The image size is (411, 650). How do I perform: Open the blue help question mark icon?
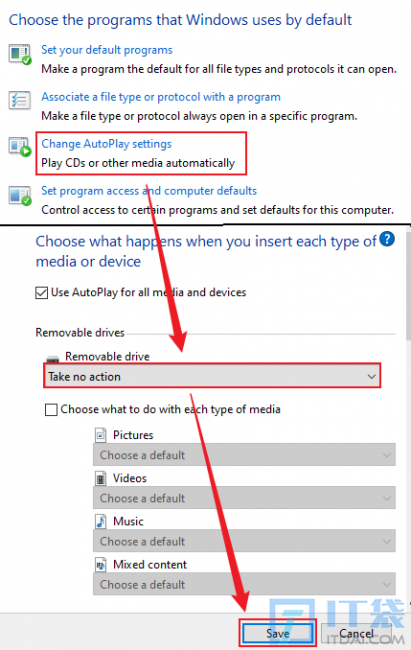point(387,239)
